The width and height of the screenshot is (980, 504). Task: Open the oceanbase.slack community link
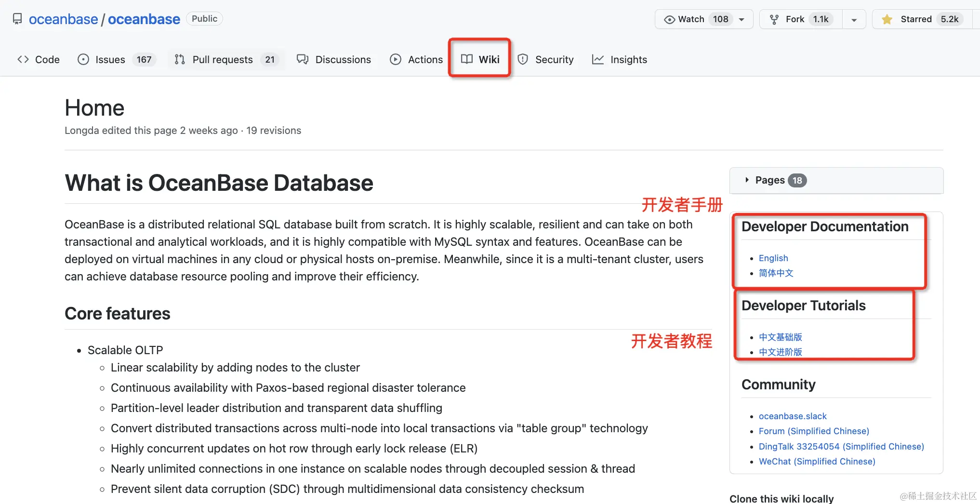tap(793, 416)
